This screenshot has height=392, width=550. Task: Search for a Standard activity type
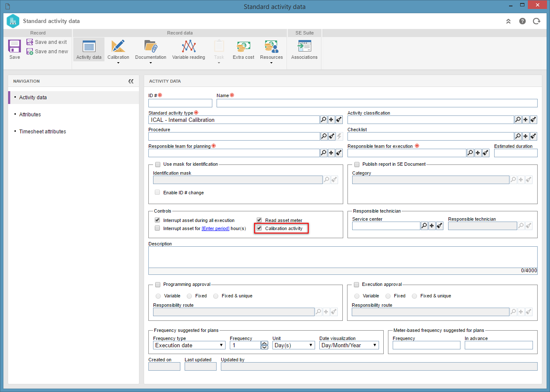(324, 120)
